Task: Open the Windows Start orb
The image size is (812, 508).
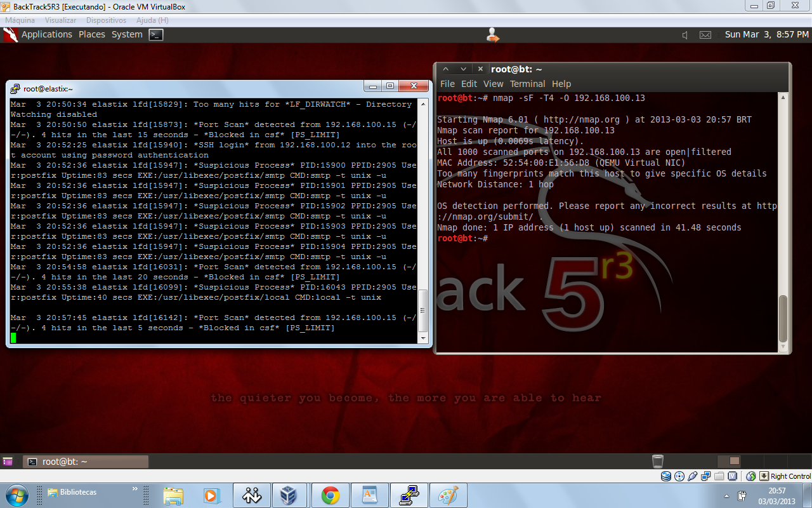Action: pos(16,495)
